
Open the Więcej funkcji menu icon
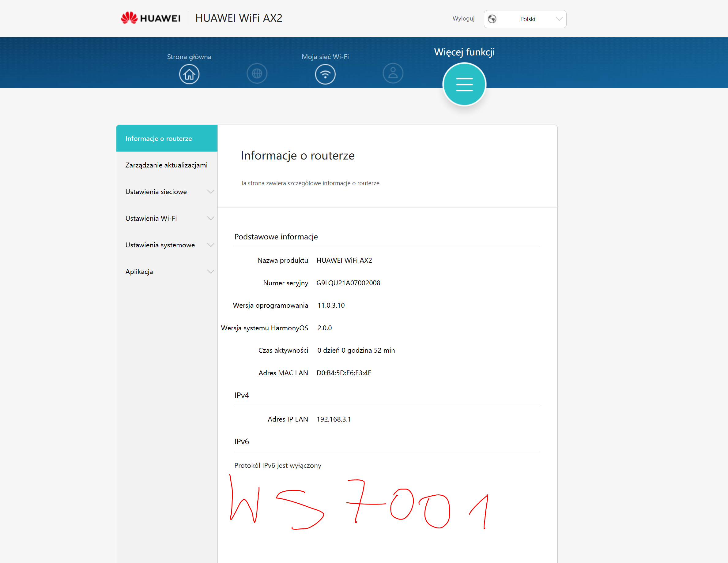(x=464, y=84)
